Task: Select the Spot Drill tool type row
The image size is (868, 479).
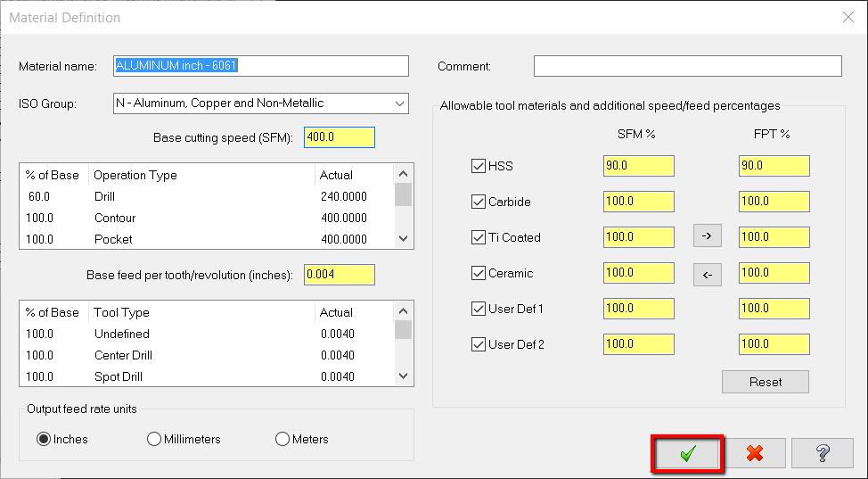Action: 207,376
